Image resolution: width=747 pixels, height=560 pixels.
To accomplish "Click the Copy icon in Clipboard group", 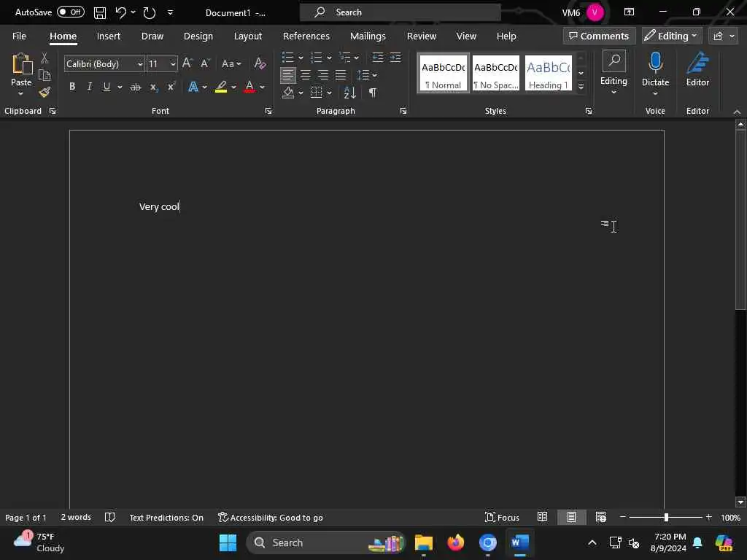I will tap(44, 75).
